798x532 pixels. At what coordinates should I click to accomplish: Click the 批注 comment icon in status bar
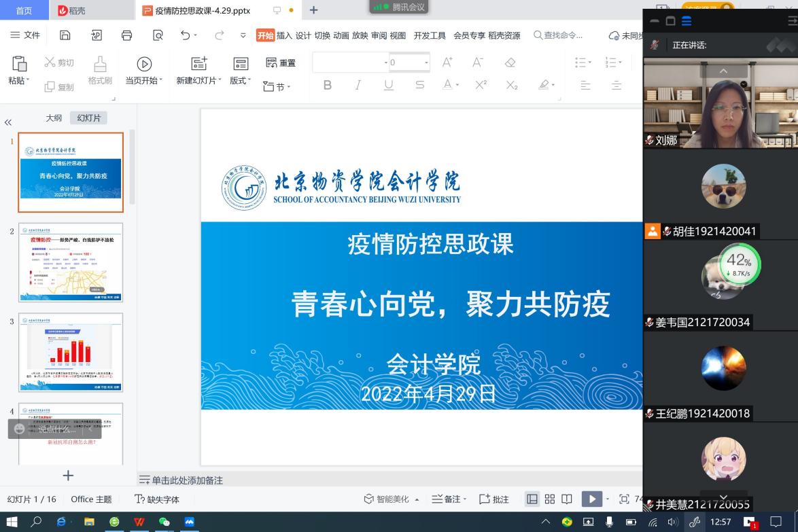(494, 499)
